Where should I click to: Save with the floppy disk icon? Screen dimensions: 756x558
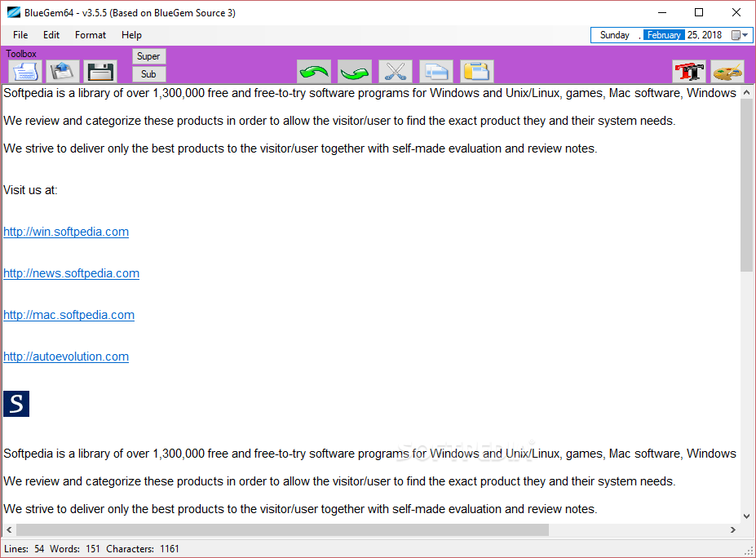click(x=100, y=72)
